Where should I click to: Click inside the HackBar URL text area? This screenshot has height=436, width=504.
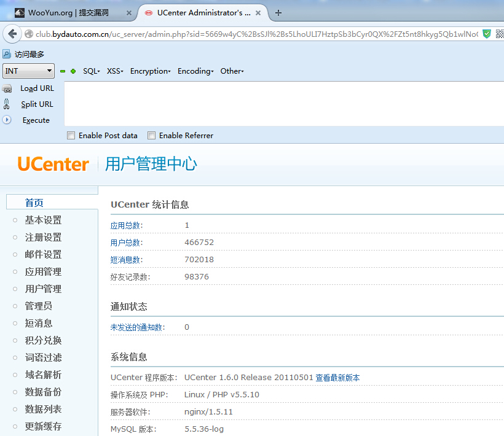pos(284,103)
